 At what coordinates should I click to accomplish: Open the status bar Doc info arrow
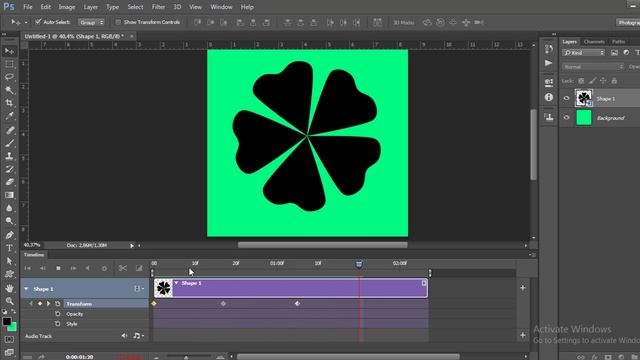131,246
